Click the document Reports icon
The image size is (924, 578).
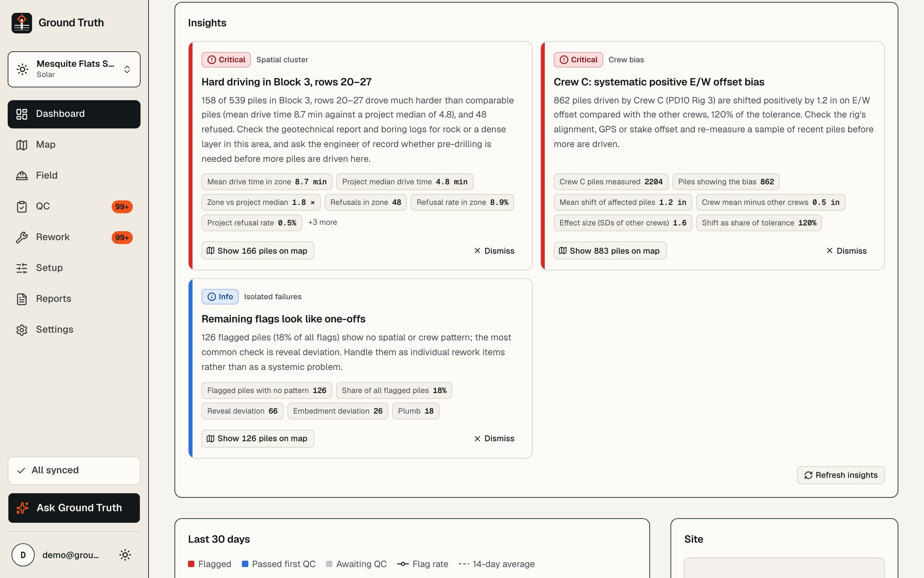[x=22, y=299]
